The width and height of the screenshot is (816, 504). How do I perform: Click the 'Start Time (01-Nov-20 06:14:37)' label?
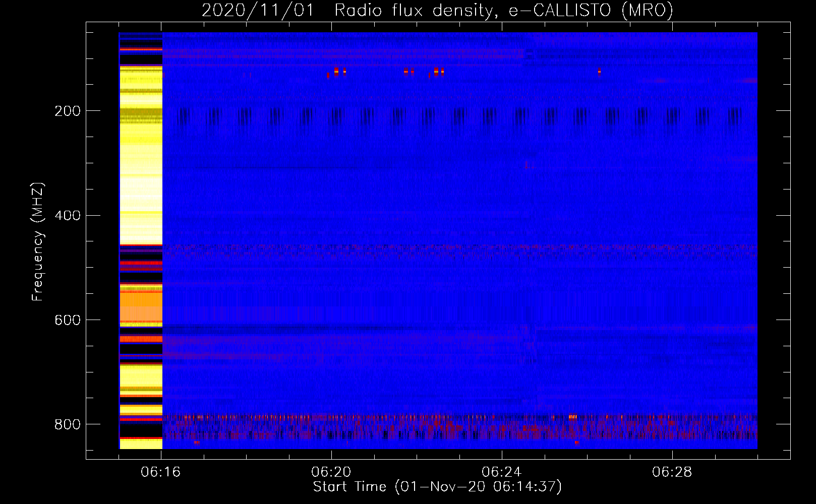[x=437, y=487]
